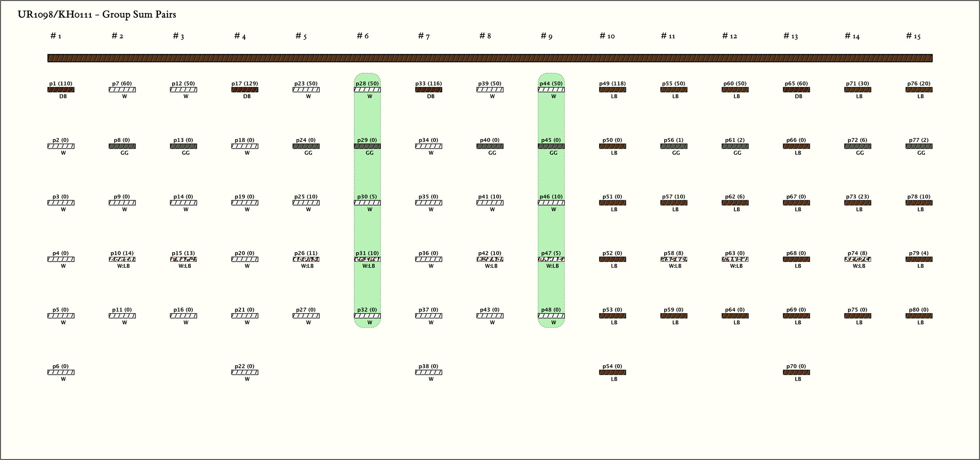Click the long brown primary cord bar
Viewport: 980px width, 460px height.
490,58
